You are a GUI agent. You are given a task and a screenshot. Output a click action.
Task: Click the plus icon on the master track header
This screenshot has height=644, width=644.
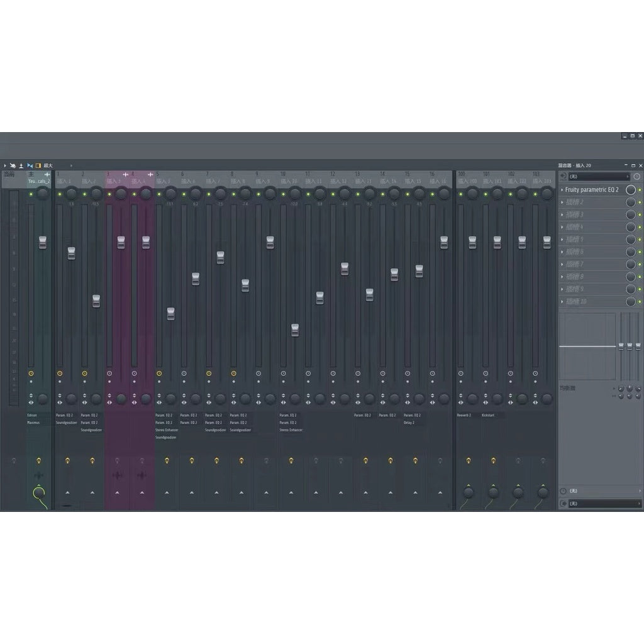pyautogui.click(x=47, y=174)
